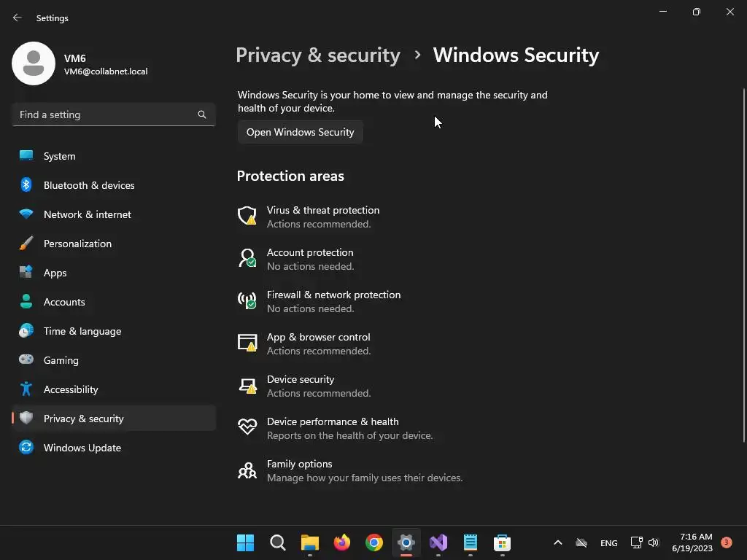This screenshot has width=747, height=560.
Task: Open the Windows Start menu
Action: tap(245, 542)
